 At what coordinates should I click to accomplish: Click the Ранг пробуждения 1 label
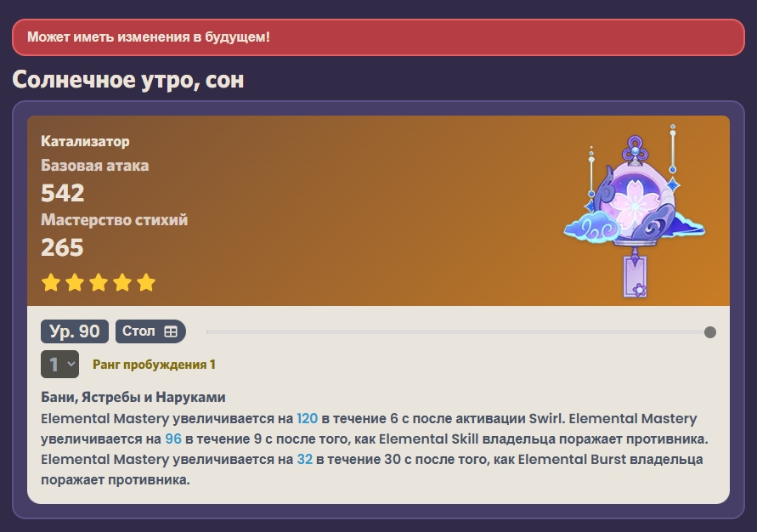point(154,365)
